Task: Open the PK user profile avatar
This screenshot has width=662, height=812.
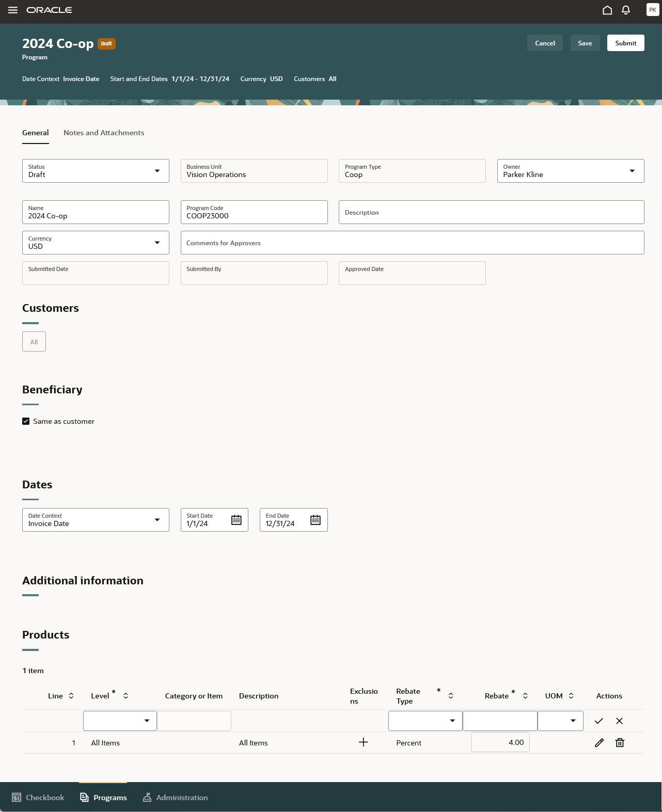Action: point(653,10)
